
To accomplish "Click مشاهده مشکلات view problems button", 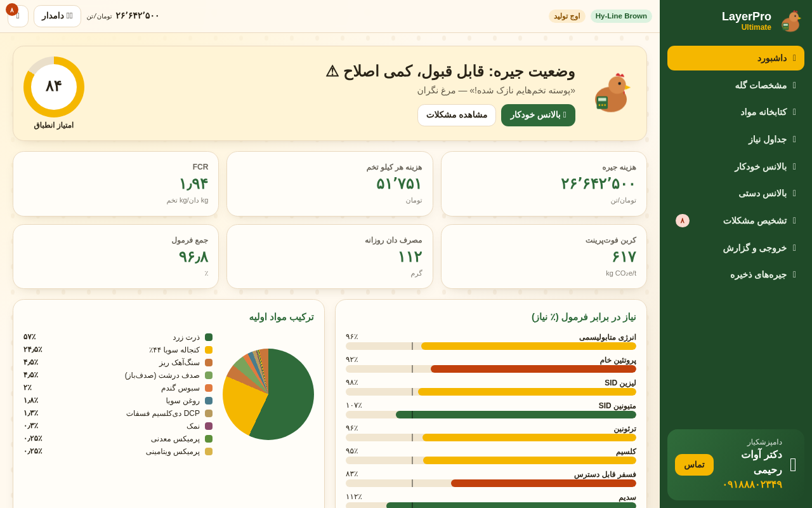I will (457, 115).
